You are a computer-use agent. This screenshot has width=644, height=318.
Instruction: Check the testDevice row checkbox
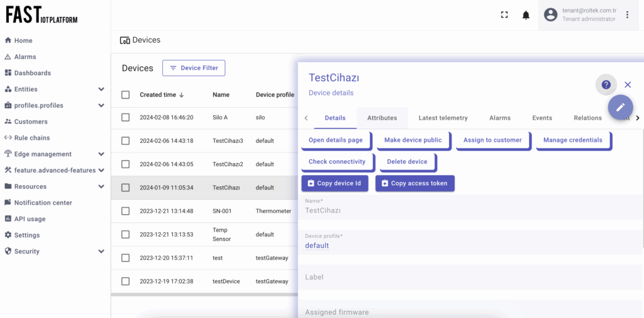coord(125,281)
